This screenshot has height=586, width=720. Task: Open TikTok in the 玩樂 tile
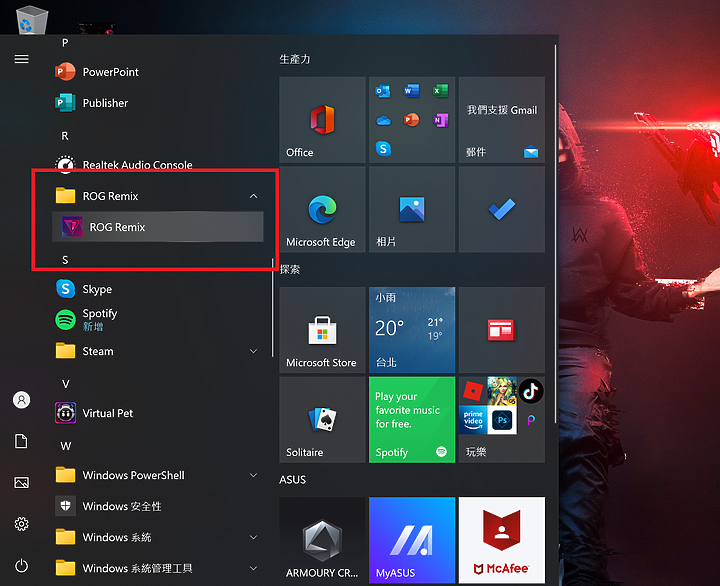pyautogui.click(x=531, y=391)
